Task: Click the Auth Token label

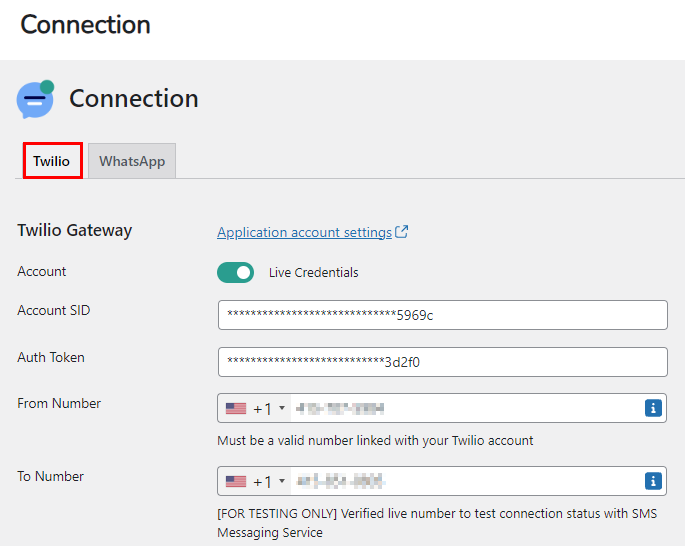Action: tap(51, 357)
